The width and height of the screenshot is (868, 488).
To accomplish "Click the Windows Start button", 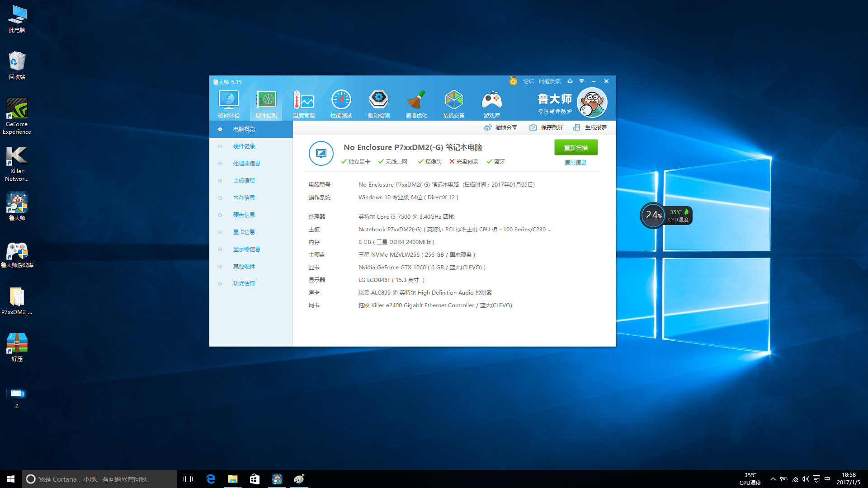I will (11, 479).
